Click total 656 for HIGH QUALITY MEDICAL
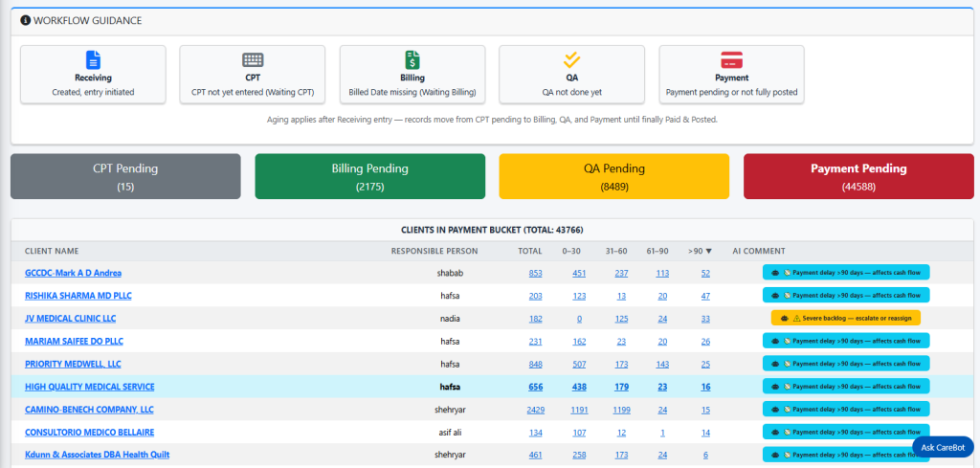Viewport: 980px width, 468px height. [536, 388]
